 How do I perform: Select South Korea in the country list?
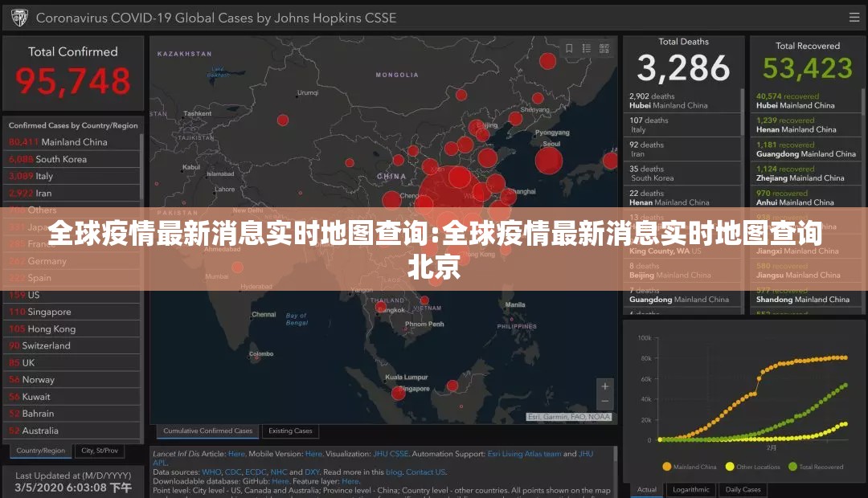pos(61,159)
